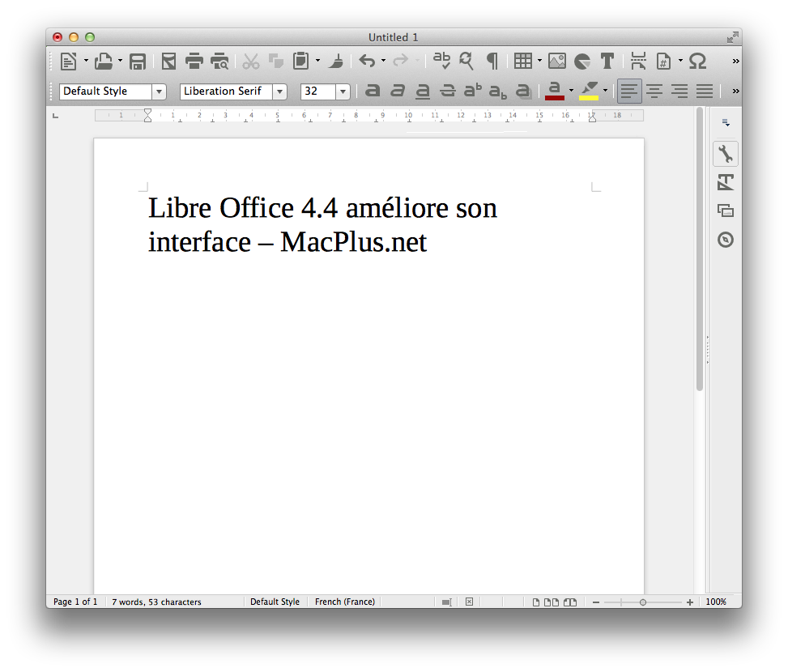
Task: Select Clone Formatting paintbrush icon
Action: (336, 62)
